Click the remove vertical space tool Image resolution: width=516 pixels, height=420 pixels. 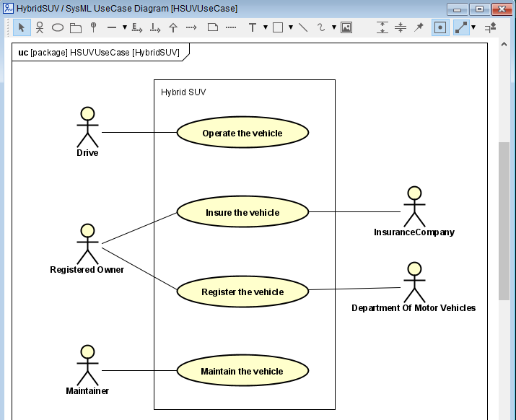tap(401, 27)
